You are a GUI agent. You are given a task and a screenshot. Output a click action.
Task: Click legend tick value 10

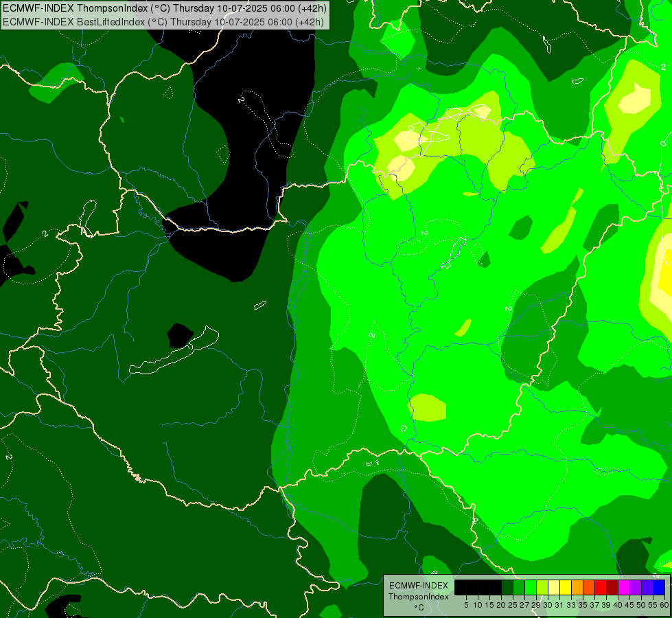(x=478, y=605)
